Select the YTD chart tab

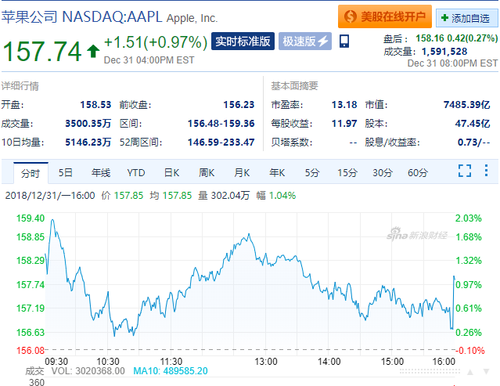point(136,173)
